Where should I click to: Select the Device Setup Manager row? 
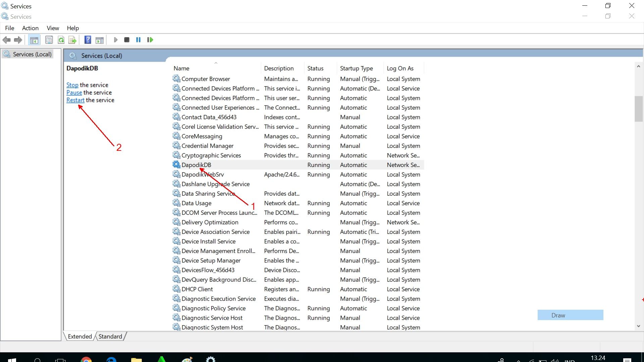298,260
